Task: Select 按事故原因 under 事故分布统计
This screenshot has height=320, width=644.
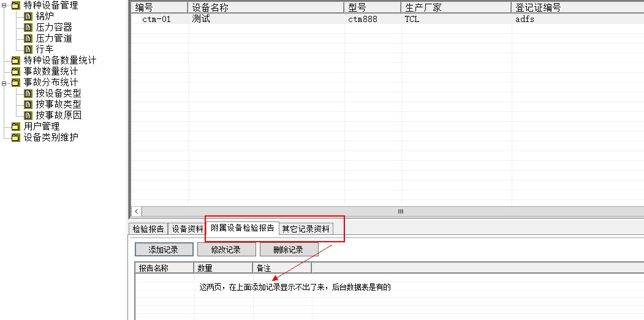Action: [58, 116]
